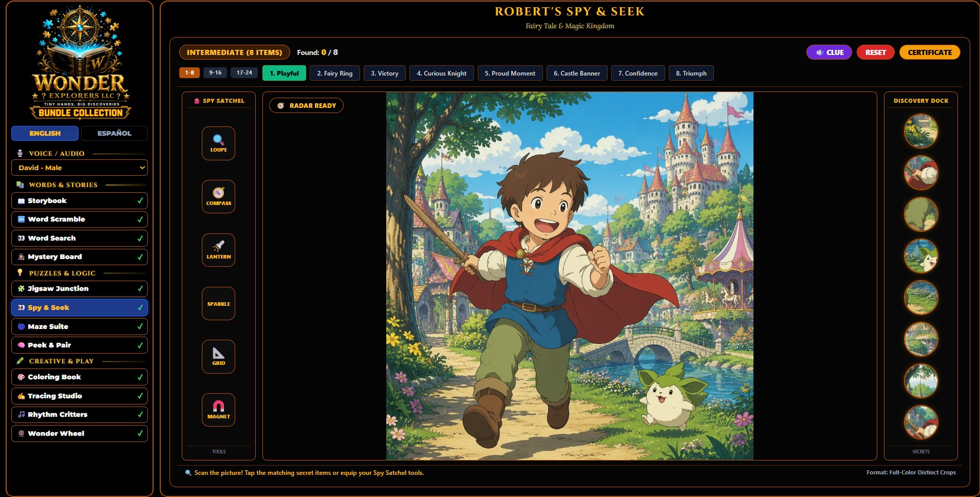This screenshot has height=497, width=980.
Task: Click the Intermediate (8 Items) difficulty badge
Action: click(235, 52)
